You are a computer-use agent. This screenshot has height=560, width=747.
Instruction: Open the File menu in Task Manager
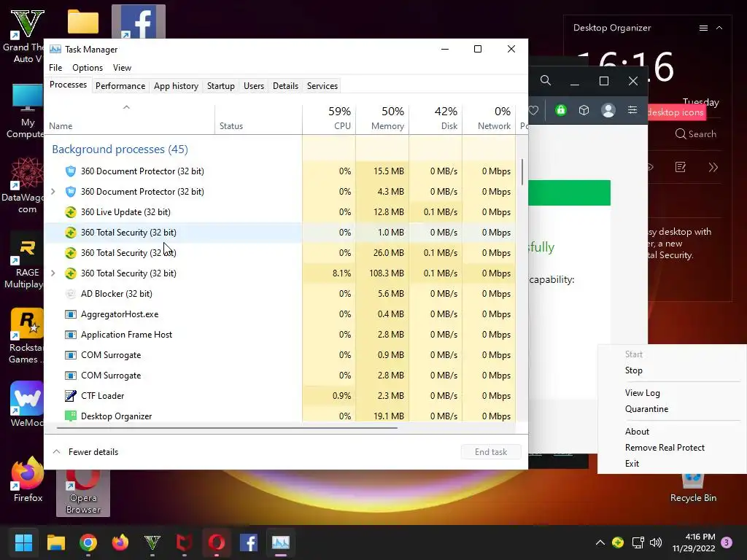(x=55, y=68)
